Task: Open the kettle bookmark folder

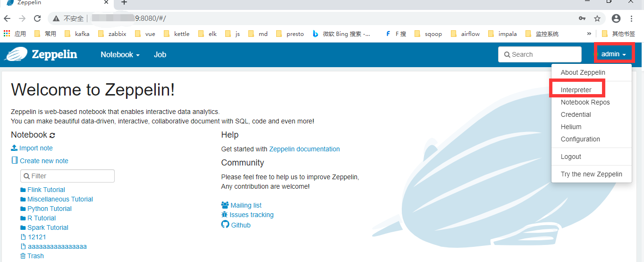Action: coord(177,34)
